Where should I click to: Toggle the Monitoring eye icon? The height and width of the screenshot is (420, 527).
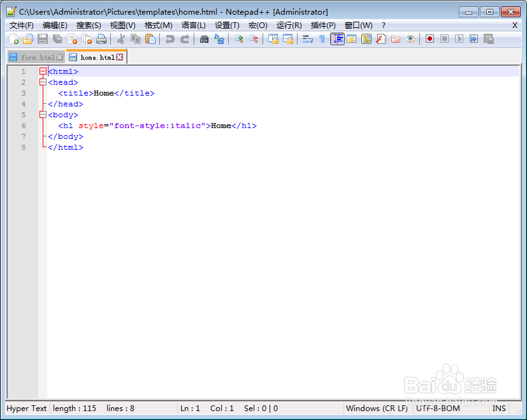point(410,39)
